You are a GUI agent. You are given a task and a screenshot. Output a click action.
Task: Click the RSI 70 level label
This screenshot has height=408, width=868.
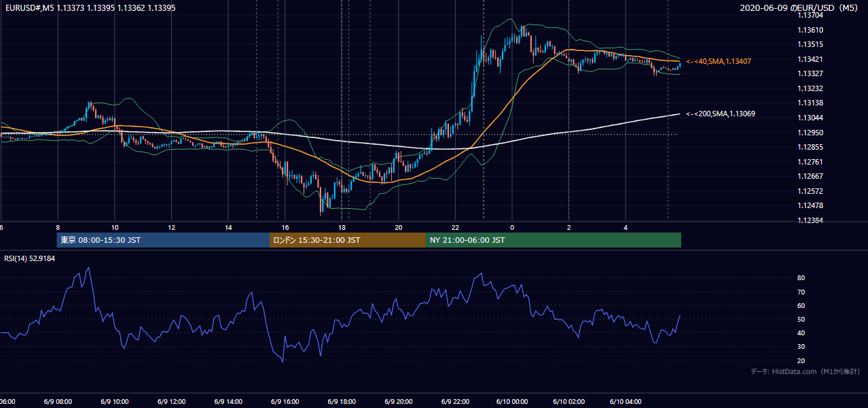tap(801, 292)
